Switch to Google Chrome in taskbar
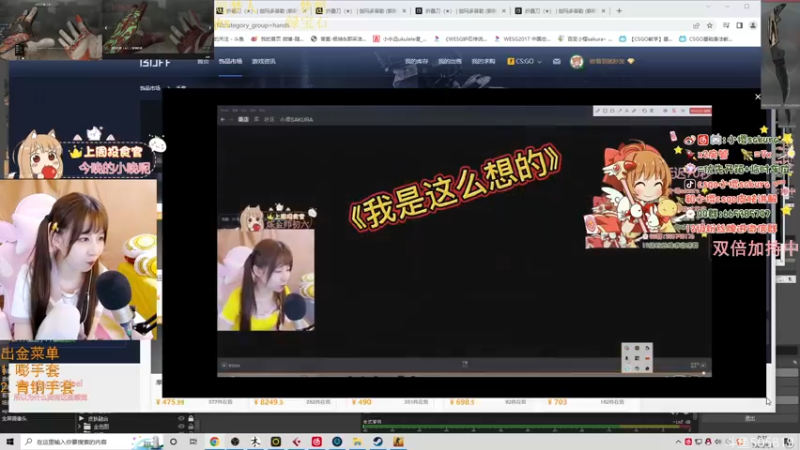Viewport: 800px width, 450px height. [214, 441]
